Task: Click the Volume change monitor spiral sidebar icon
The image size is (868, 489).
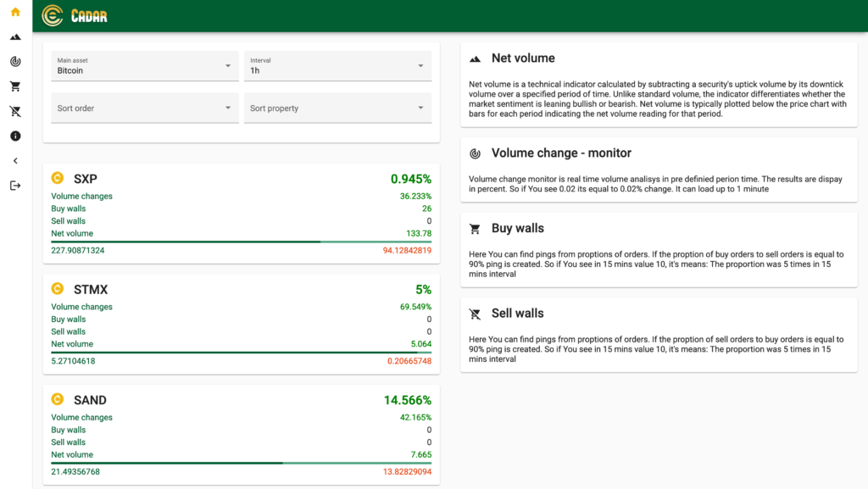Action: [14, 61]
